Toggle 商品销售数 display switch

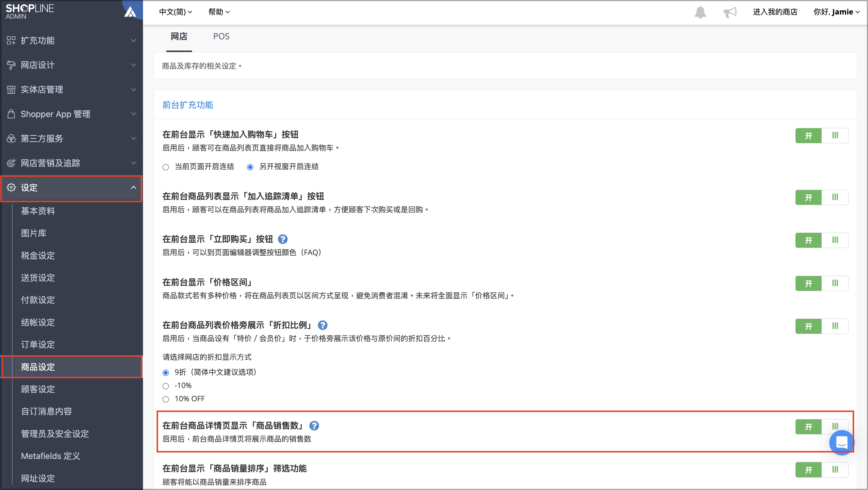[822, 427]
